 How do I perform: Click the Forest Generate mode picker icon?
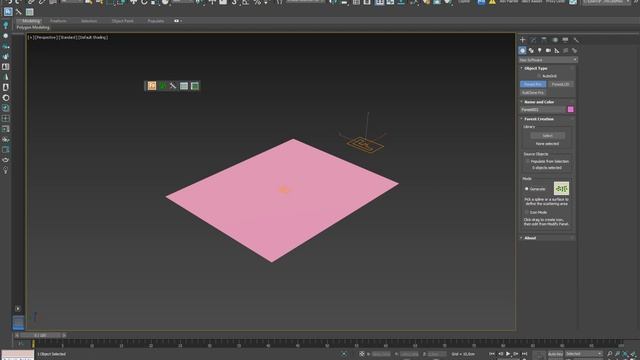click(561, 189)
